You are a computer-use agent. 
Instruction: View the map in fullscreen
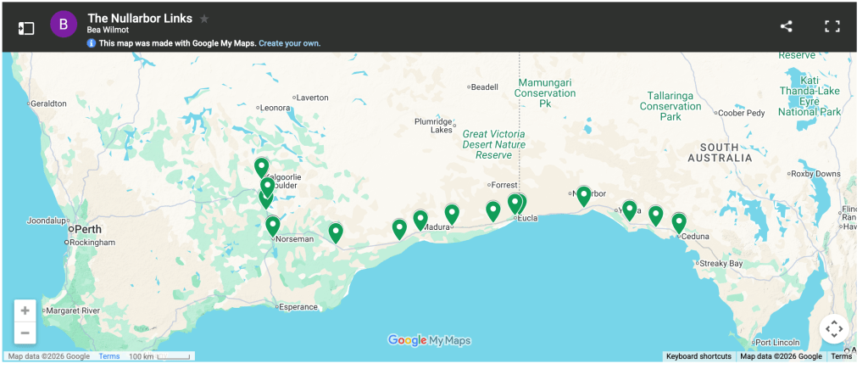click(x=832, y=26)
